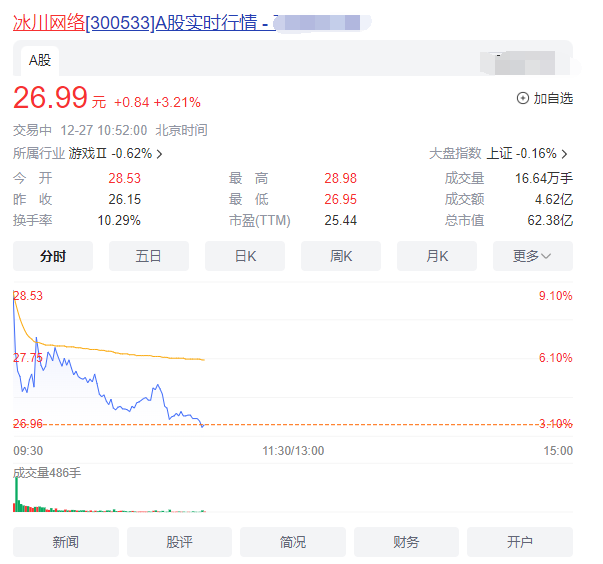
Task: Click the 最高 value 28.98
Action: (x=340, y=178)
